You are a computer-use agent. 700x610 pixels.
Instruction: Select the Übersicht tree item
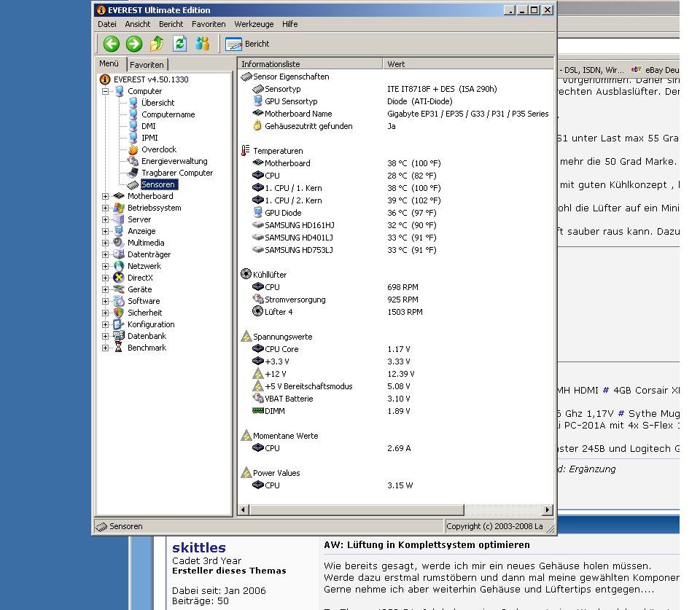(x=157, y=103)
